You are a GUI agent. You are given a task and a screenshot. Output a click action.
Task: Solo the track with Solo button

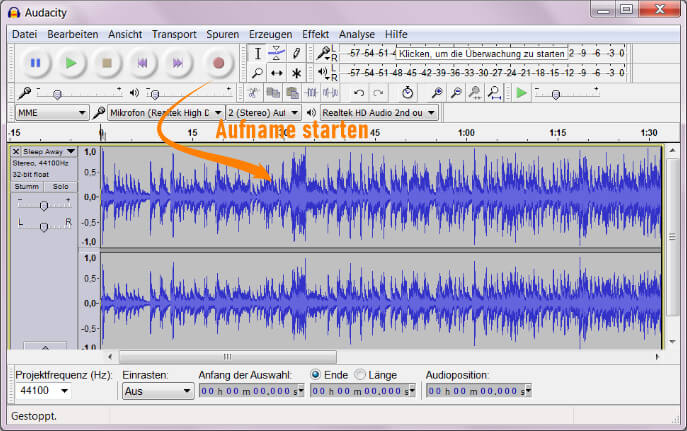point(60,187)
